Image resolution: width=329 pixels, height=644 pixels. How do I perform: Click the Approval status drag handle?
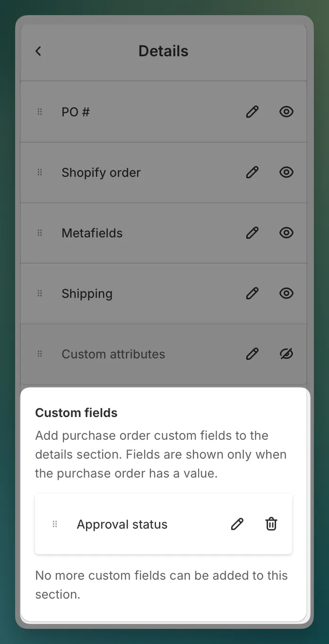point(55,524)
